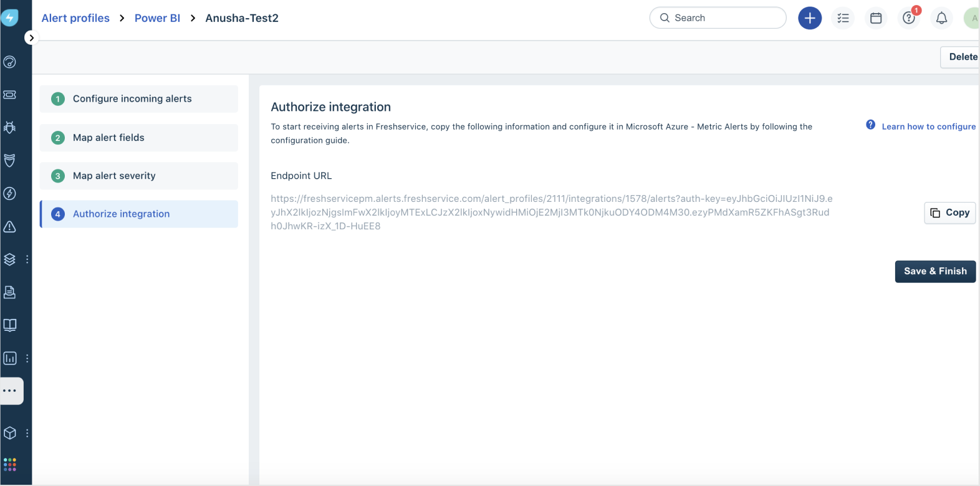Open submenu dots beside reports icon
This screenshot has width=980, height=486.
[x=27, y=358]
